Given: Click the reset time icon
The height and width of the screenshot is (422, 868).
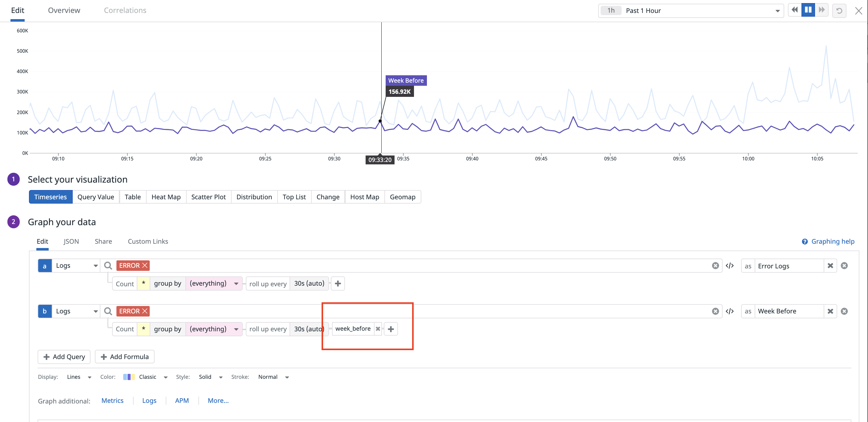Looking at the screenshot, I should [839, 11].
